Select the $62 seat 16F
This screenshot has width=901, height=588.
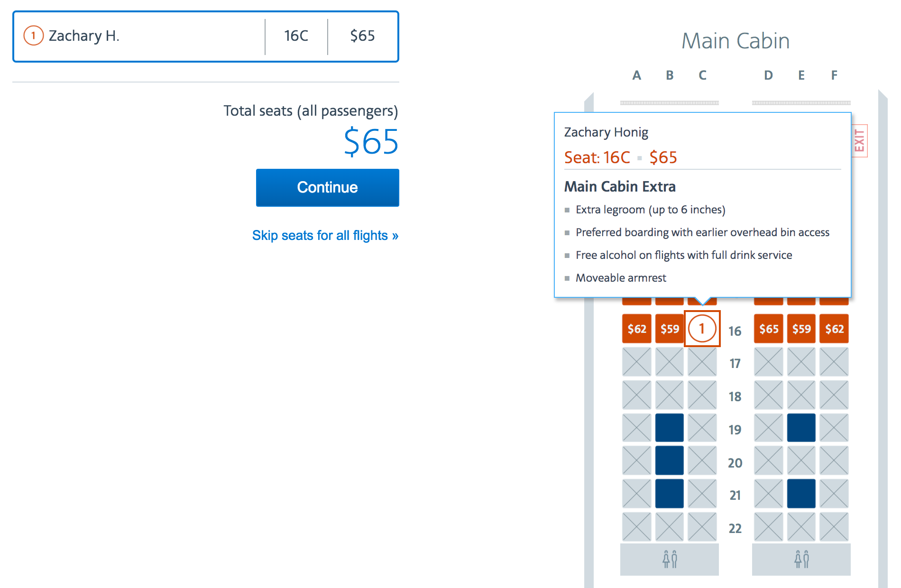(x=834, y=329)
